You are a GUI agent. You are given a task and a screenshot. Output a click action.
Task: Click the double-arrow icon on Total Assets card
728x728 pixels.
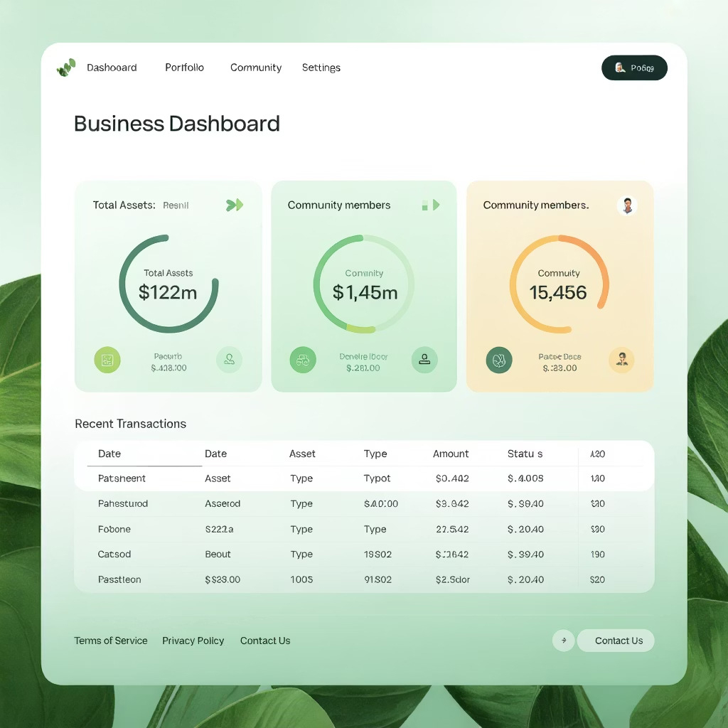tap(234, 205)
